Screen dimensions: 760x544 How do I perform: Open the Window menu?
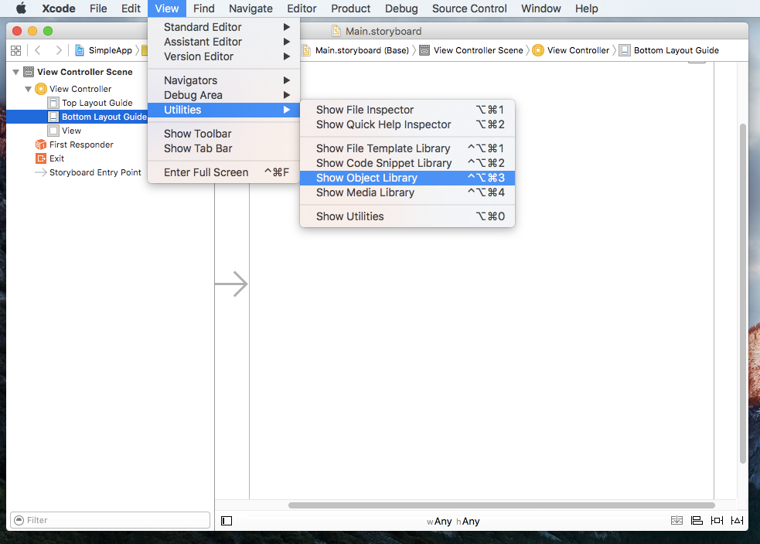coord(541,8)
